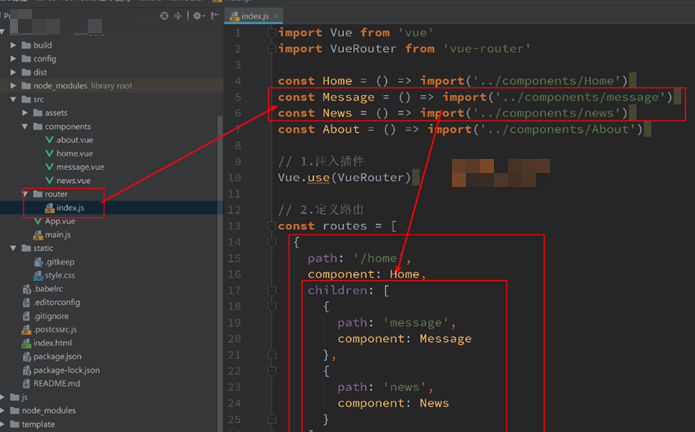The width and height of the screenshot is (695, 432).
Task: Click the path: '/home' code line
Action: 359,258
